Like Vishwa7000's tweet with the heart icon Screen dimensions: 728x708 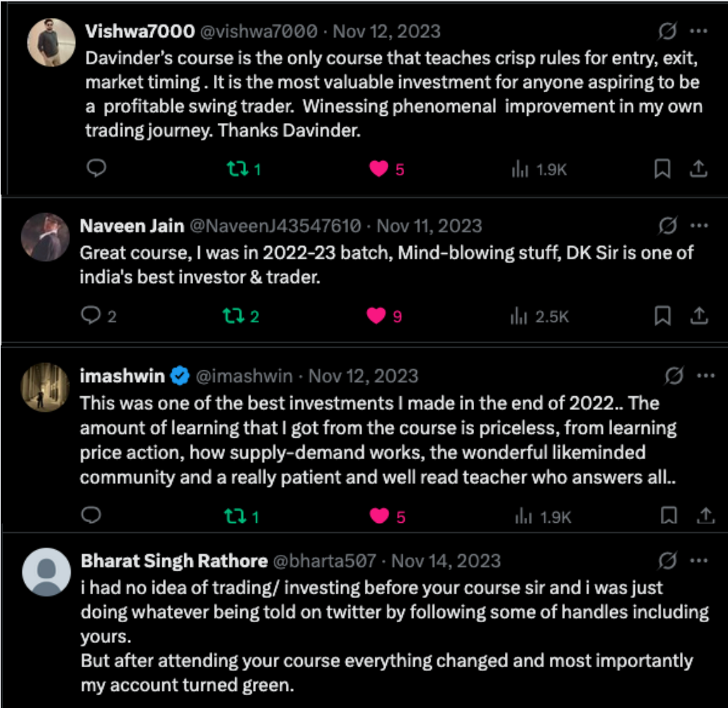379,169
